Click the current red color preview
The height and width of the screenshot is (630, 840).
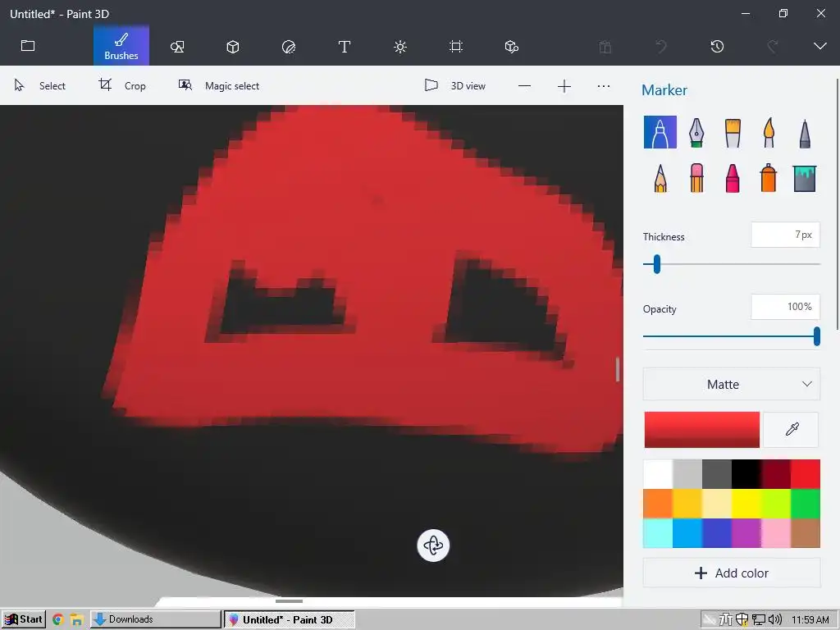[x=702, y=430]
